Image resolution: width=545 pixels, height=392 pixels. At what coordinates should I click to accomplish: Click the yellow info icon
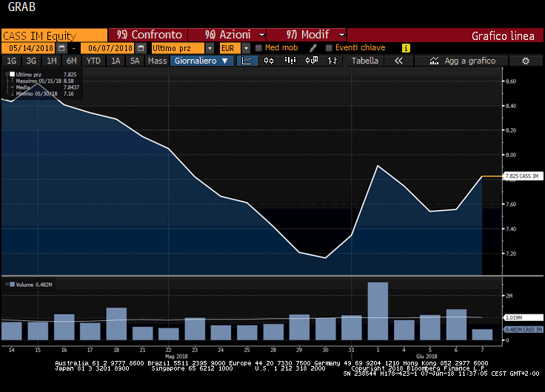(406, 48)
